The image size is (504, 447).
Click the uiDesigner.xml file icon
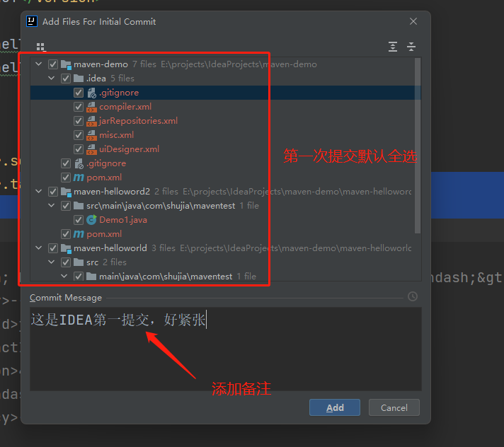pyautogui.click(x=91, y=149)
